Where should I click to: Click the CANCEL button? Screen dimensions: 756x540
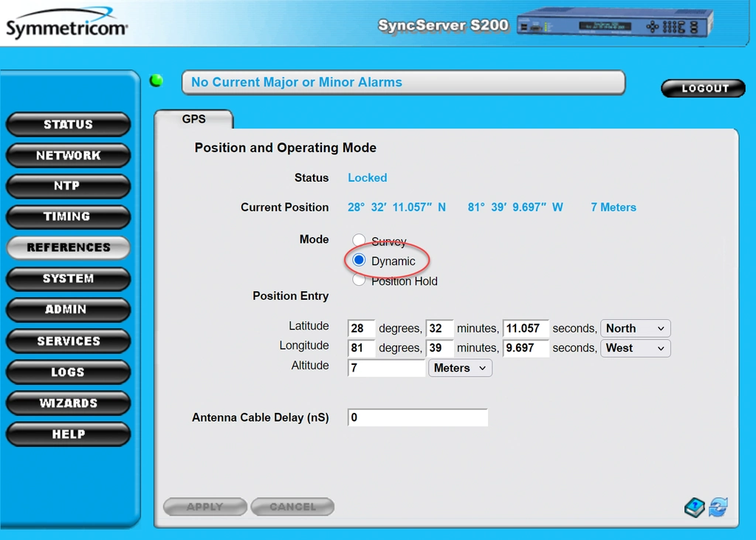[292, 507]
